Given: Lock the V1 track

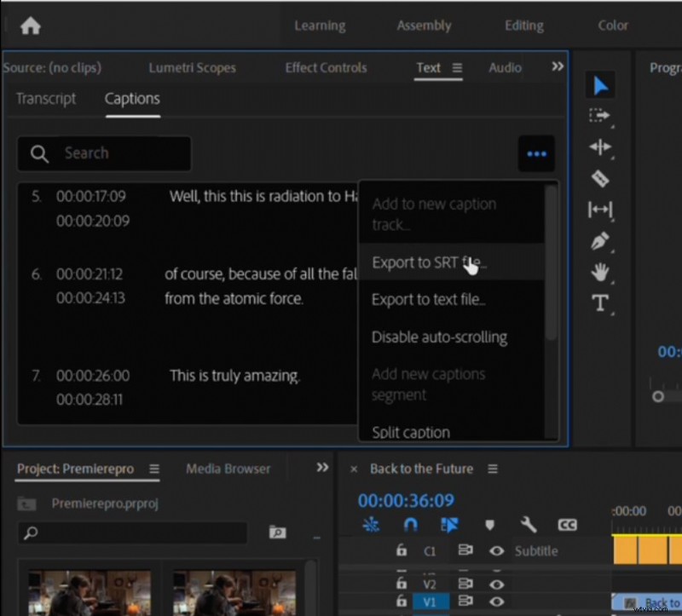Looking at the screenshot, I should [402, 602].
